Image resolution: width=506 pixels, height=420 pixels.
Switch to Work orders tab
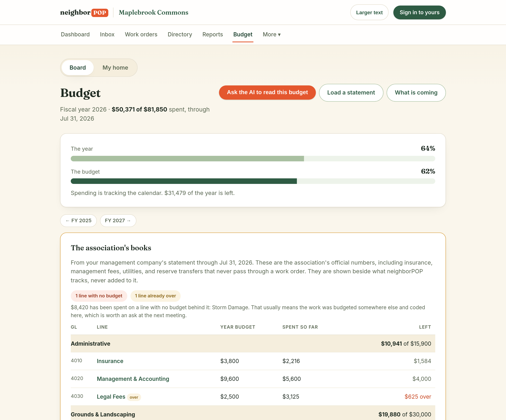[x=141, y=34]
